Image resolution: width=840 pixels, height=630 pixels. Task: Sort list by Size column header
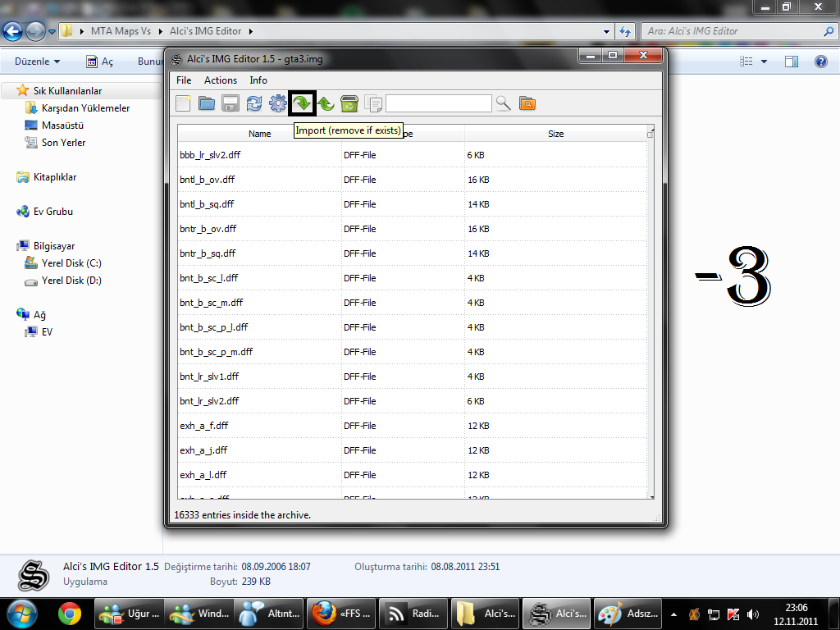555,134
